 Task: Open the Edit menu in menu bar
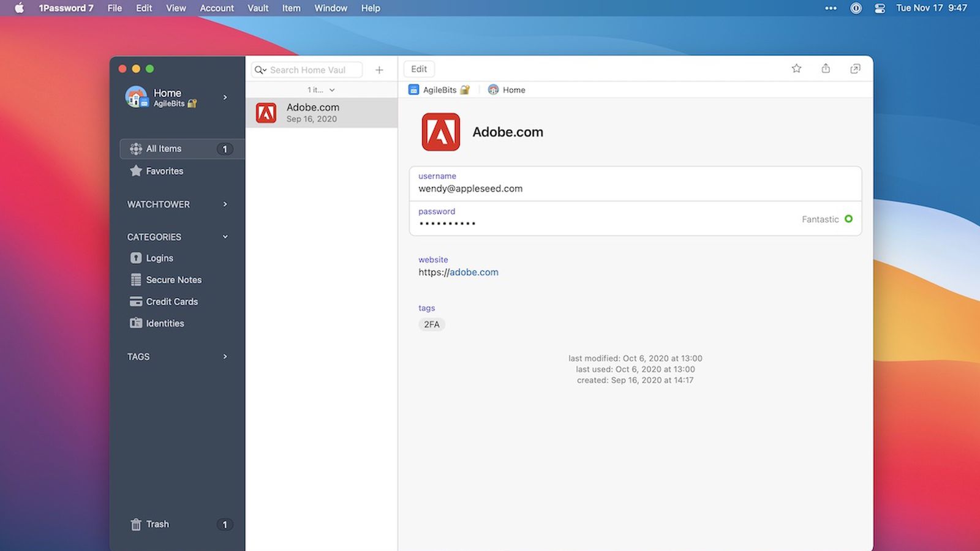point(144,8)
